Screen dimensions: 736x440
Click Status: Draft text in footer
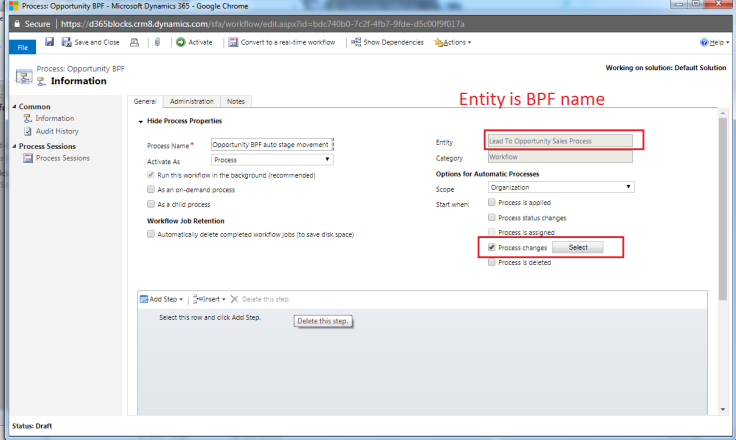[x=32, y=426]
